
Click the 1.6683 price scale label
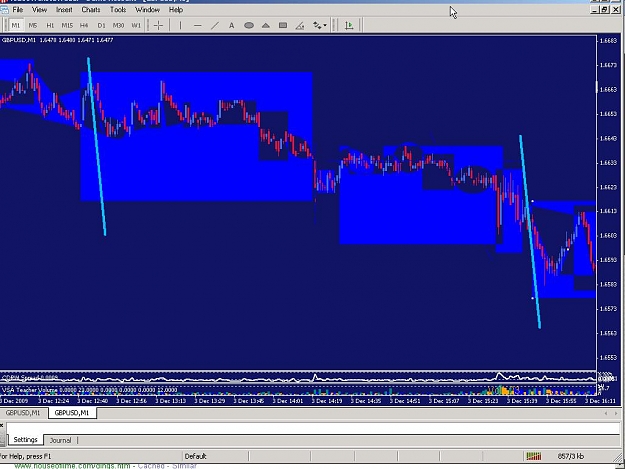coord(608,41)
